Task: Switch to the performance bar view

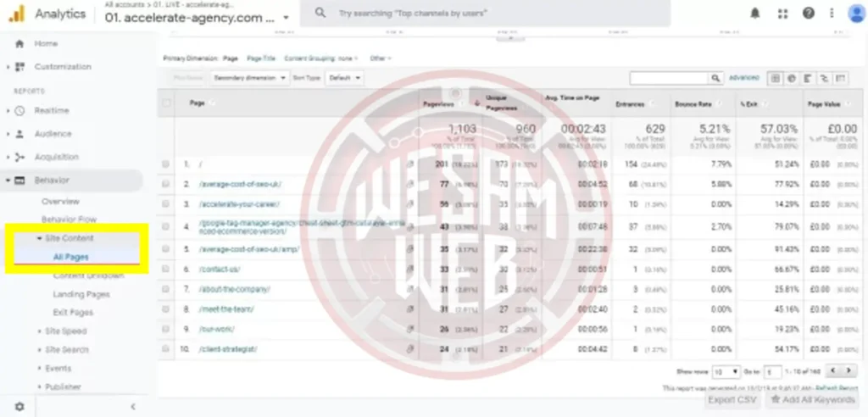Action: point(807,78)
